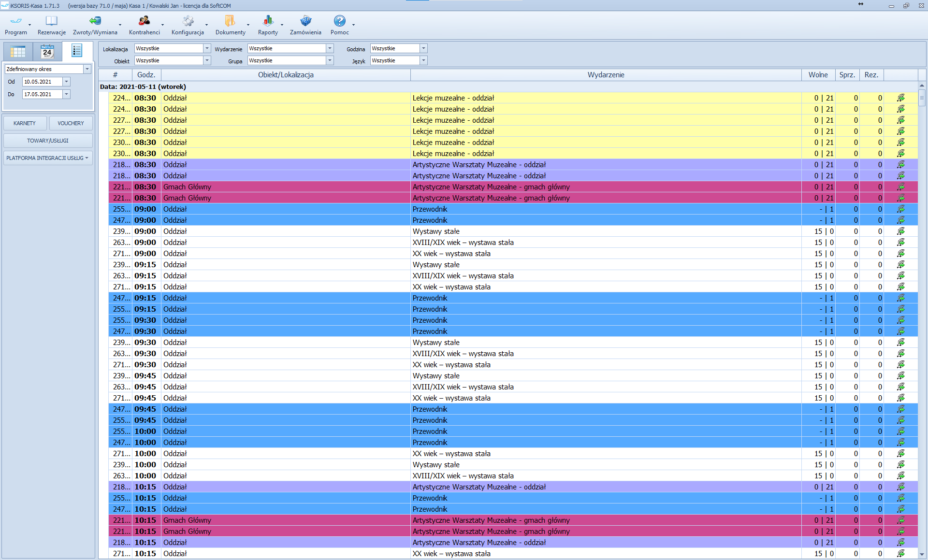Viewport: 928px width, 560px height.
Task: Click the KARNETY button
Action: [25, 123]
